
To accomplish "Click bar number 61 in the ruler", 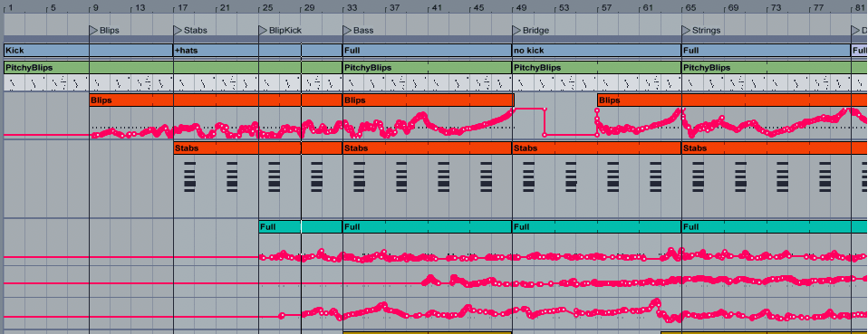I will coord(648,8).
